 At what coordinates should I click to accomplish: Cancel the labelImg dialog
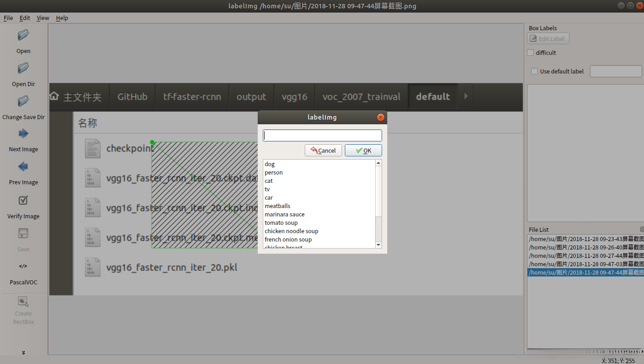coord(323,150)
